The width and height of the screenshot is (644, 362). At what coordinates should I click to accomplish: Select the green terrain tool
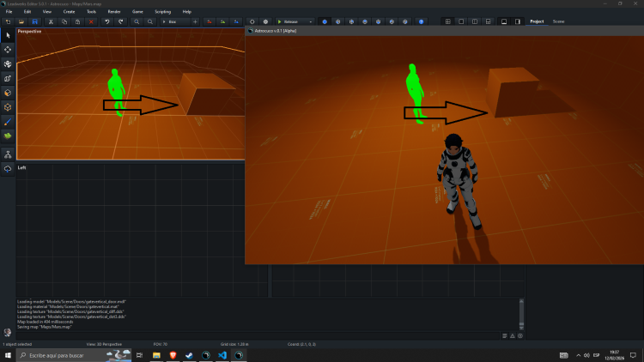[8, 136]
